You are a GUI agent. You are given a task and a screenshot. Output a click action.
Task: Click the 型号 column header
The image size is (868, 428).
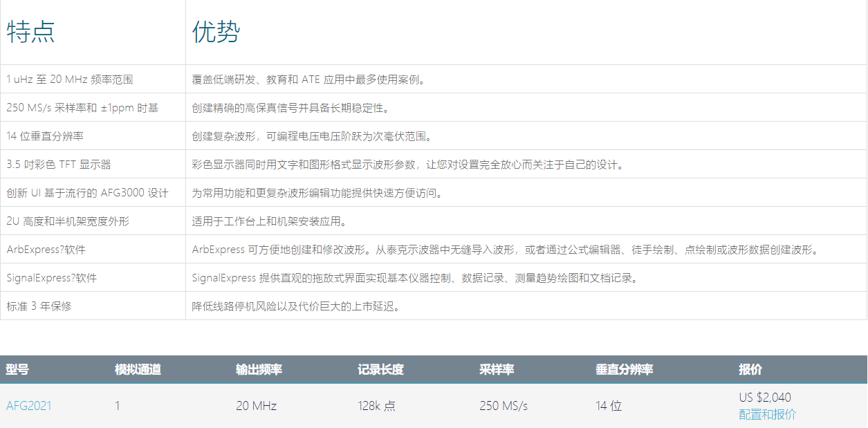[x=17, y=369]
